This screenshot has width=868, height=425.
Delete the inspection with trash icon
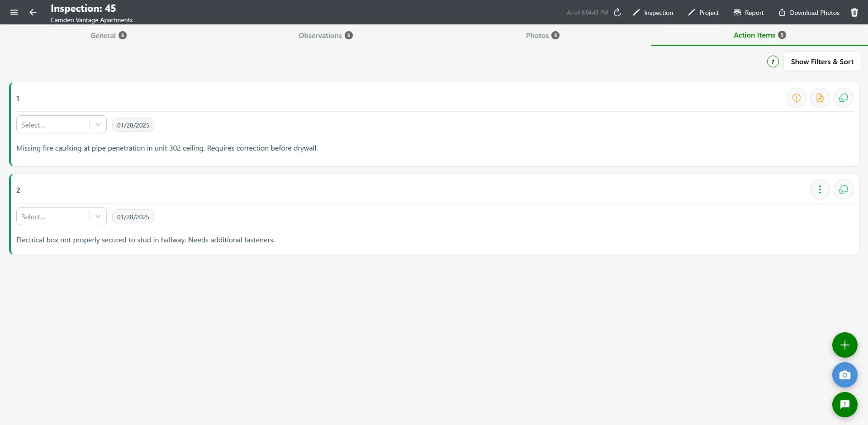coord(854,13)
